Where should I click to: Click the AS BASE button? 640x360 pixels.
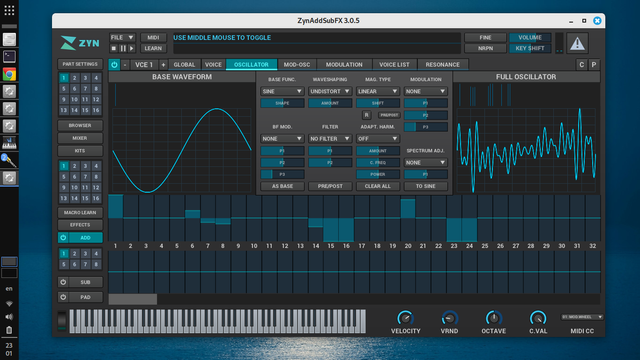pos(282,186)
